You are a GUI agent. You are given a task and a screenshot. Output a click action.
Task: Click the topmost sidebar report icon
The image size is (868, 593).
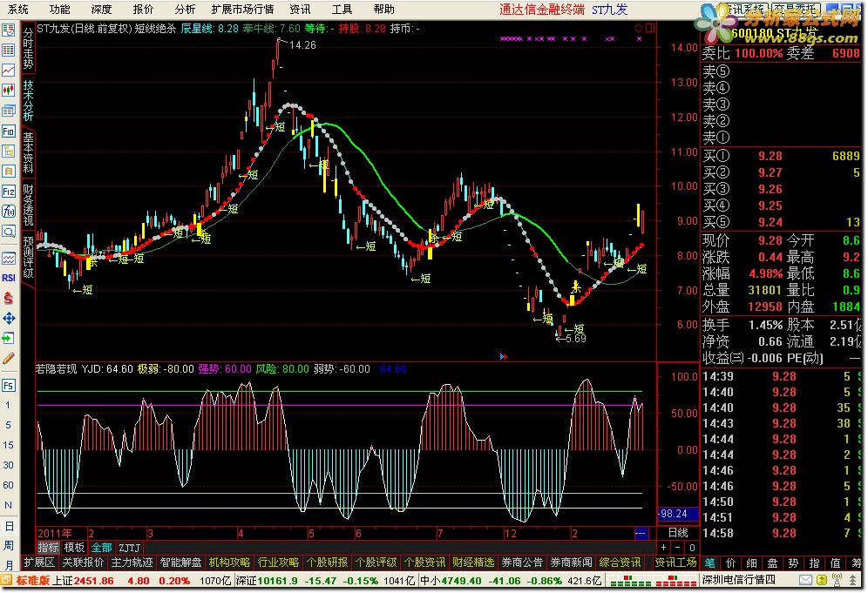9,30
